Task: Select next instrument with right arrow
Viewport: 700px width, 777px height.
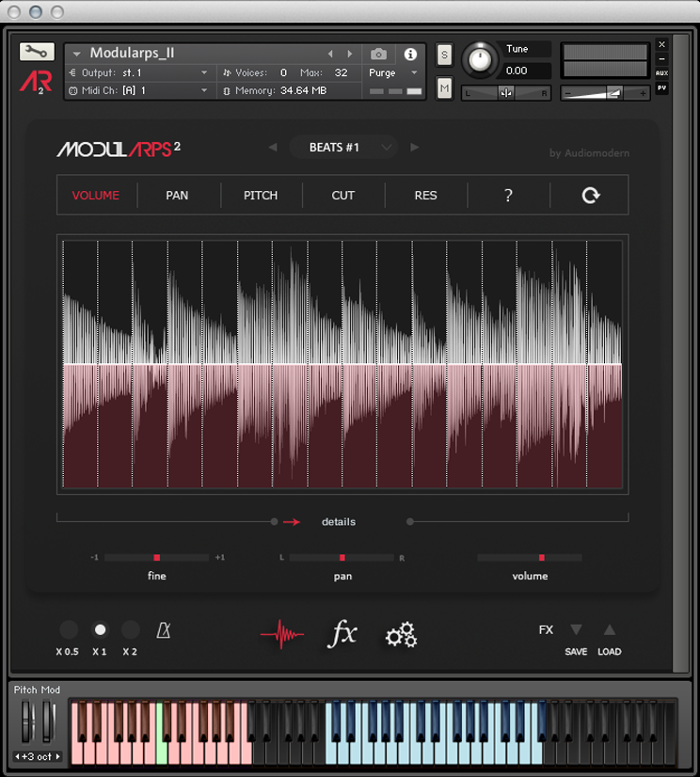Action: tap(350, 54)
